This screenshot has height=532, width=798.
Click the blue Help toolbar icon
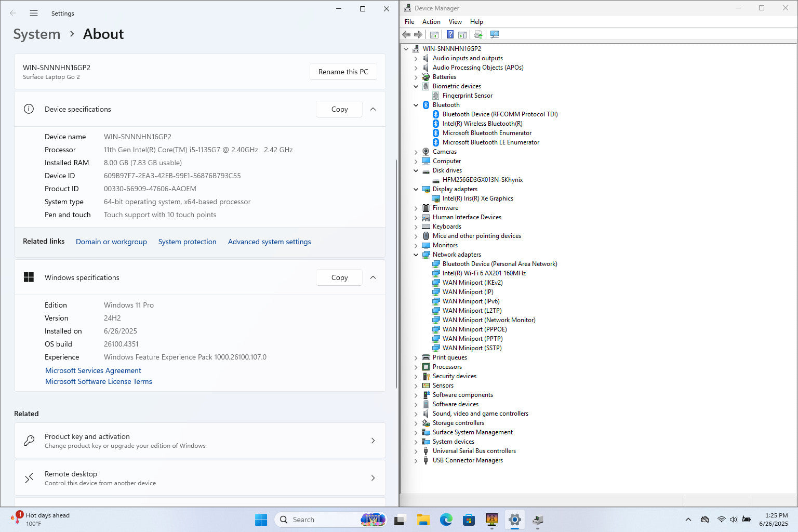pos(450,34)
